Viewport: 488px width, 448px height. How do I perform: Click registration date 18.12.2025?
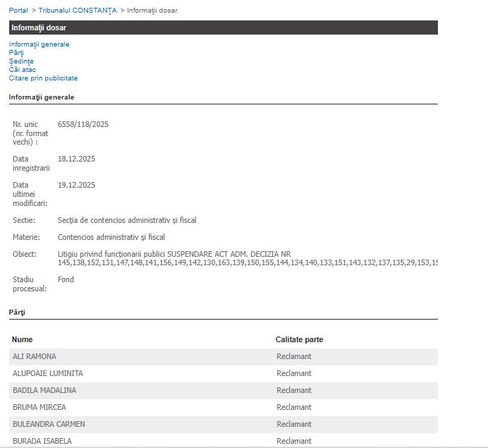(76, 159)
